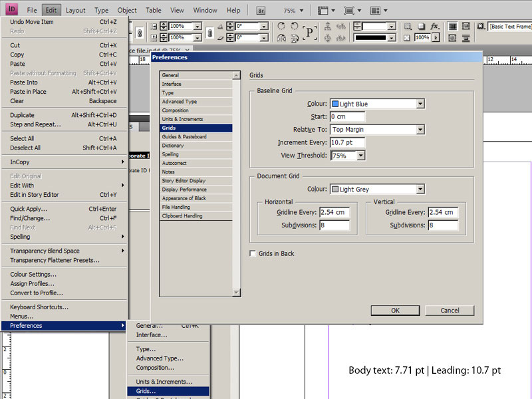Select Display Performance in Preferences list

pos(196,190)
